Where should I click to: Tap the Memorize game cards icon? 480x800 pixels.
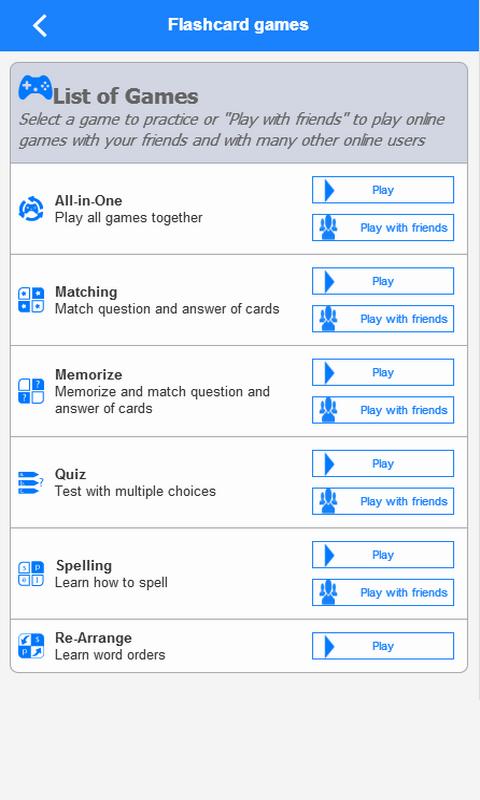tap(31, 391)
